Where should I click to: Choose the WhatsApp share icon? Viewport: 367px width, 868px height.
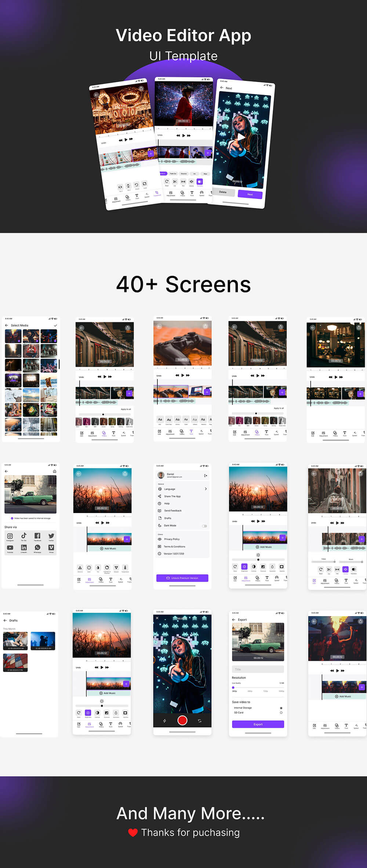pyautogui.click(x=37, y=547)
